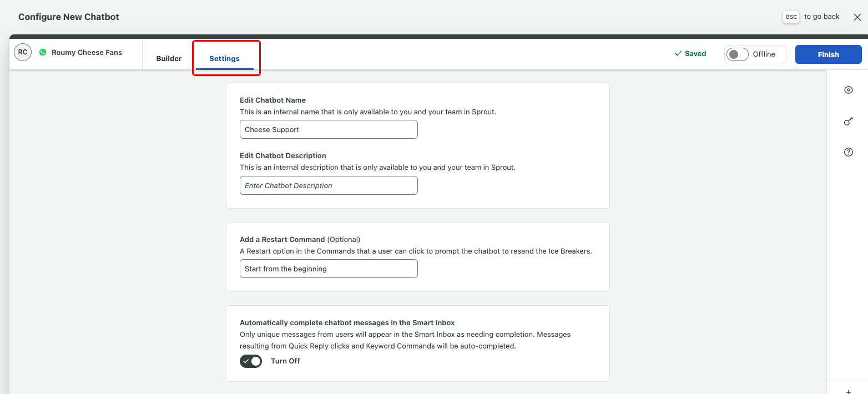868x394 pixels.
Task: Click the Turn Off label next to toggle
Action: 285,361
